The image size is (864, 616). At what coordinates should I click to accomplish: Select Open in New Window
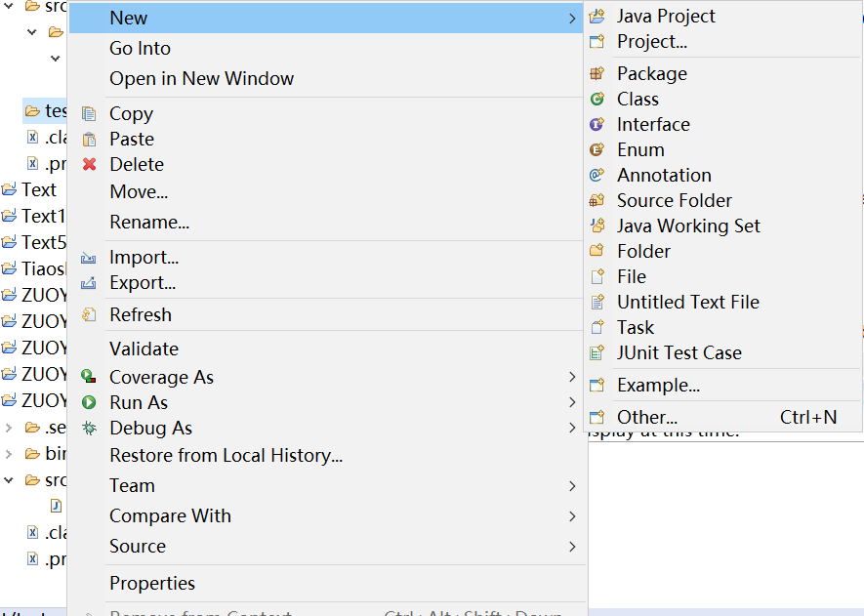click(202, 79)
